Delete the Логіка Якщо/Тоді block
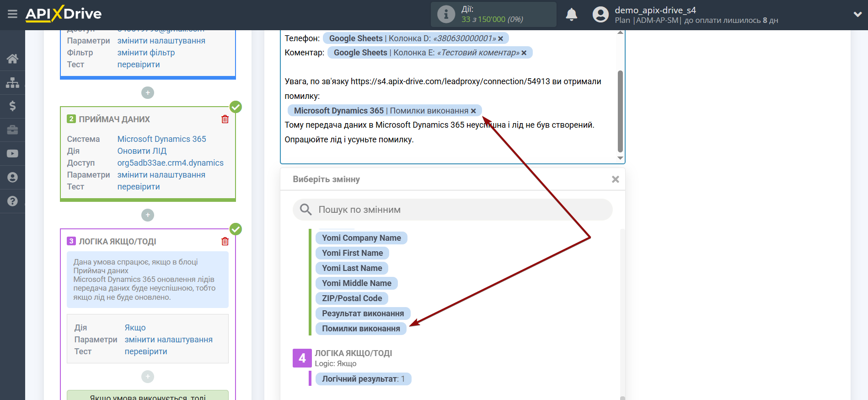This screenshot has height=400, width=868. click(x=225, y=241)
